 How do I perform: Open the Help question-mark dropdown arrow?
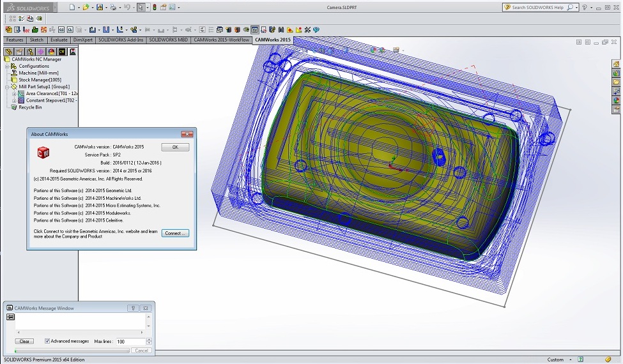point(591,7)
